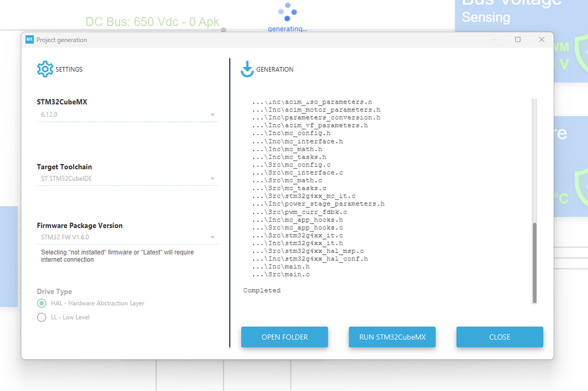The image size is (588, 391).
Task: Click log line ...\Src\mc_tasks.c
Action: (x=289, y=188)
